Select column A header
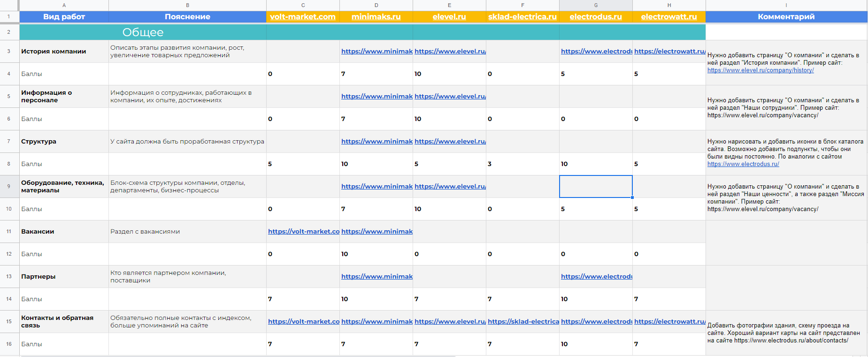868x357 pixels. click(64, 5)
